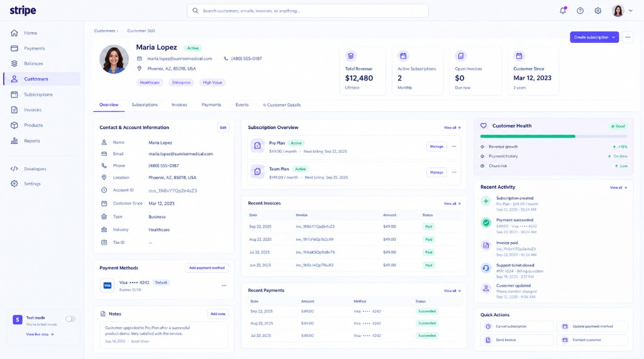Image resolution: width=644 pixels, height=359 pixels.
Task: Open Payments in the sidebar
Action: 42,48
